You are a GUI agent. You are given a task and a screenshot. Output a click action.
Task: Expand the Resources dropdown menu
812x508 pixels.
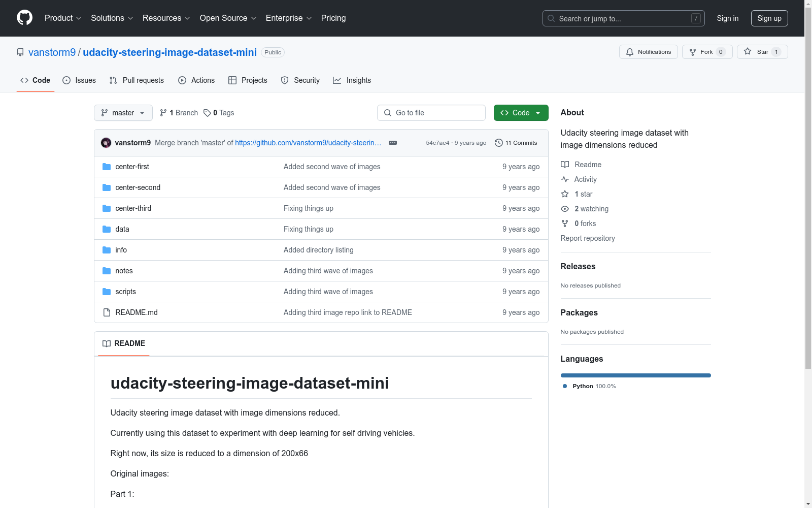[x=166, y=18]
